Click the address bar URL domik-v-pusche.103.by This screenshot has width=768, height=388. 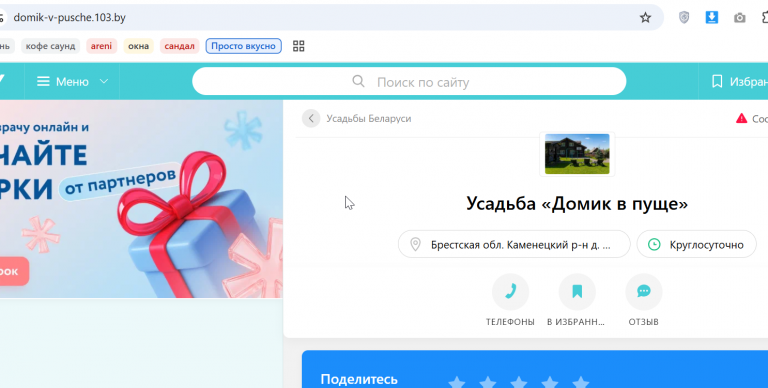[70, 18]
